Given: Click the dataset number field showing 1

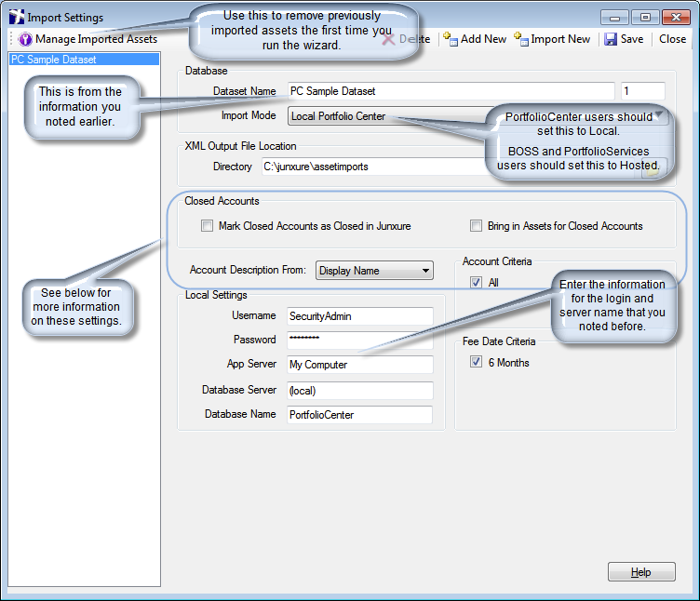Looking at the screenshot, I should point(643,91).
